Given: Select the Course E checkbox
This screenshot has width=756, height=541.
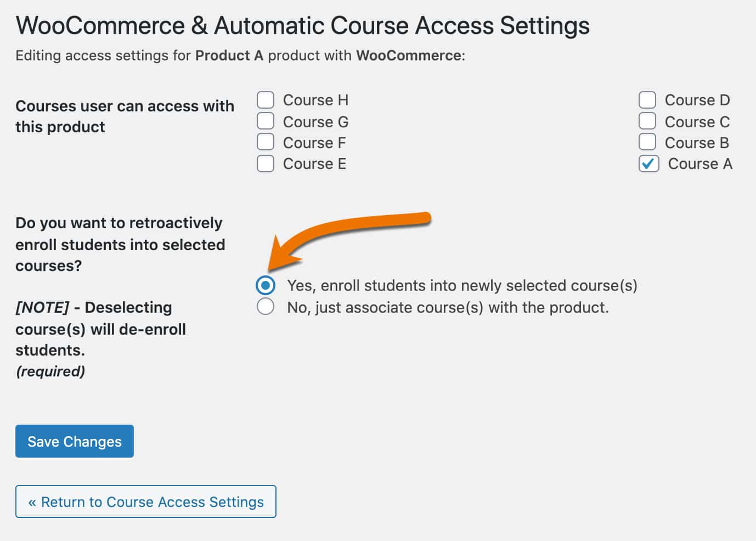Looking at the screenshot, I should (266, 164).
